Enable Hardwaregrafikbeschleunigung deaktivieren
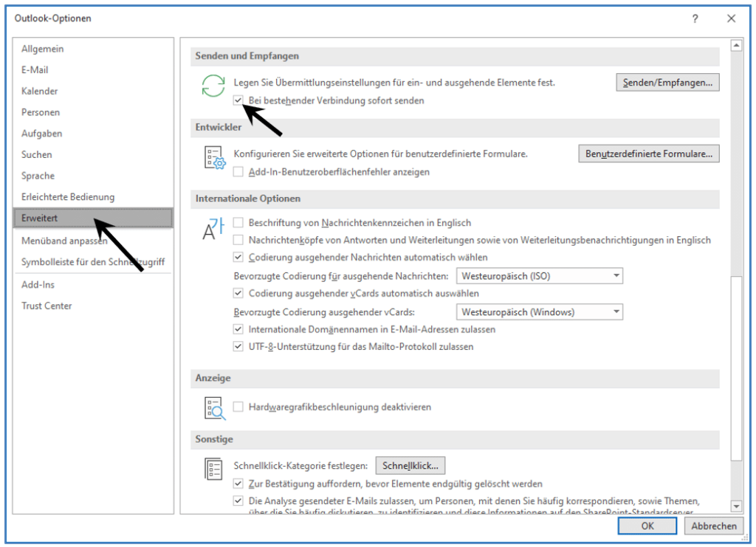This screenshot has width=756, height=547. click(x=238, y=407)
